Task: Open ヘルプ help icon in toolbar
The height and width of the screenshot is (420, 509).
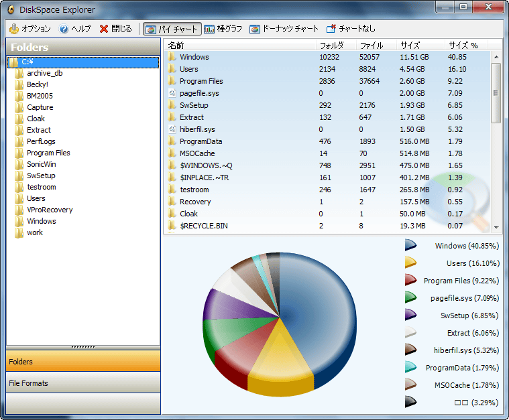Action: coord(64,29)
